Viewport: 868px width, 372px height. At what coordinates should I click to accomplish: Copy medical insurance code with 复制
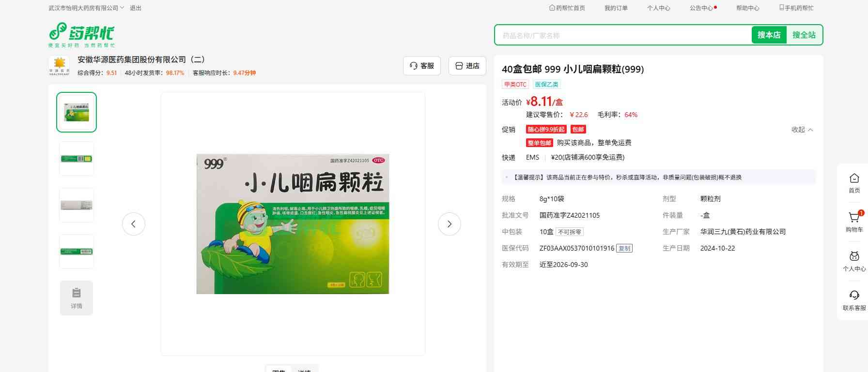click(x=624, y=248)
